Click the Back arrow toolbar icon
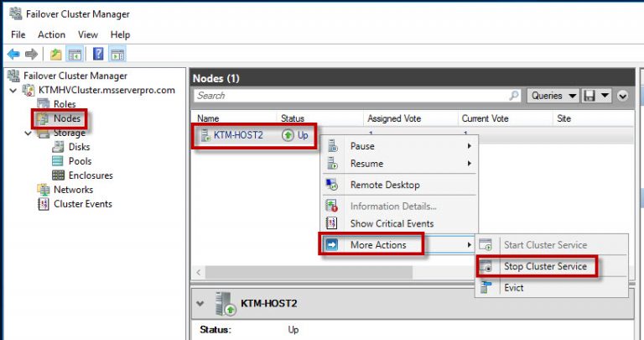 point(13,54)
